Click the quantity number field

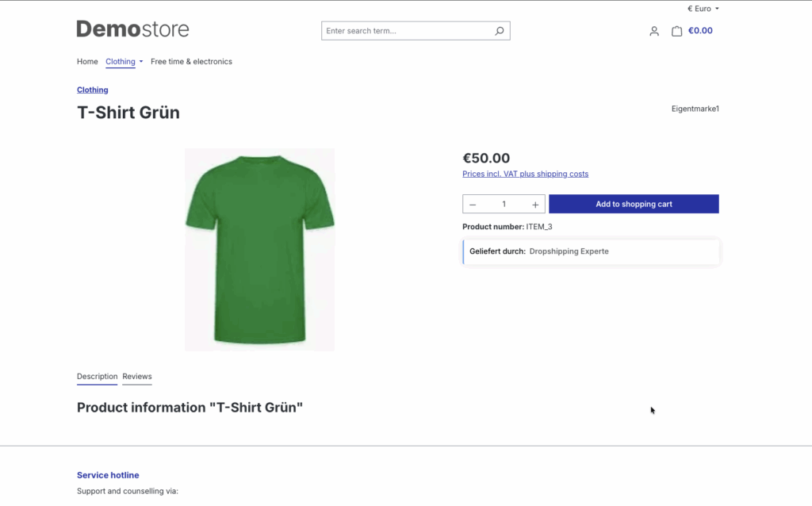504,205
